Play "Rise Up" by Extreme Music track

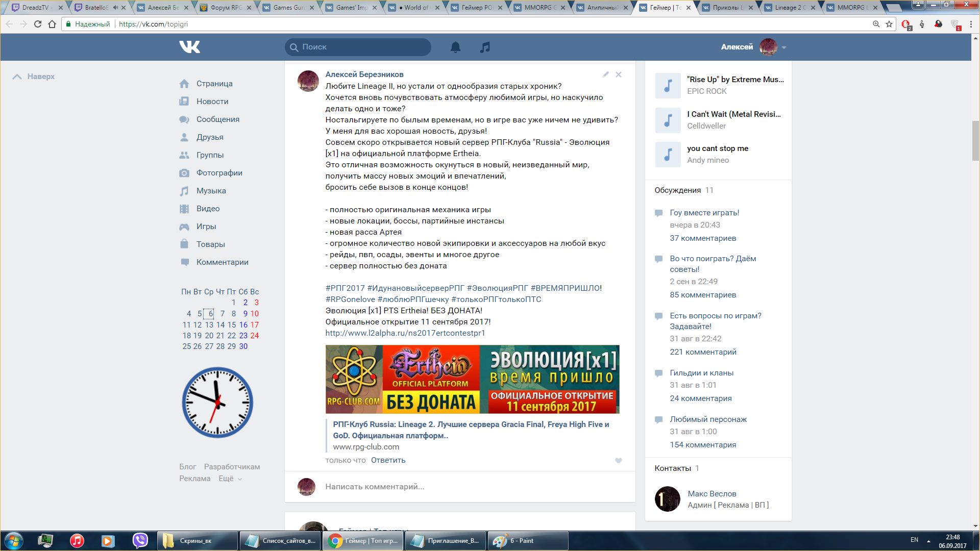click(x=668, y=85)
